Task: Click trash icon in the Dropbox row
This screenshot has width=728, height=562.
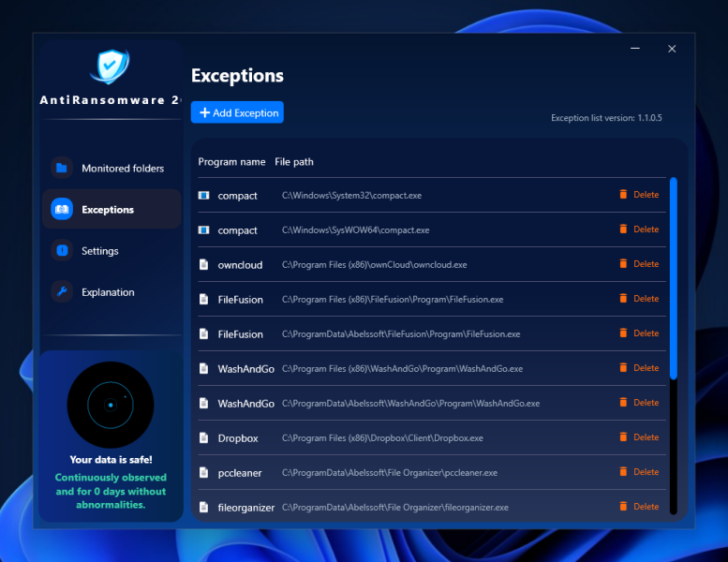Action: pyautogui.click(x=623, y=436)
